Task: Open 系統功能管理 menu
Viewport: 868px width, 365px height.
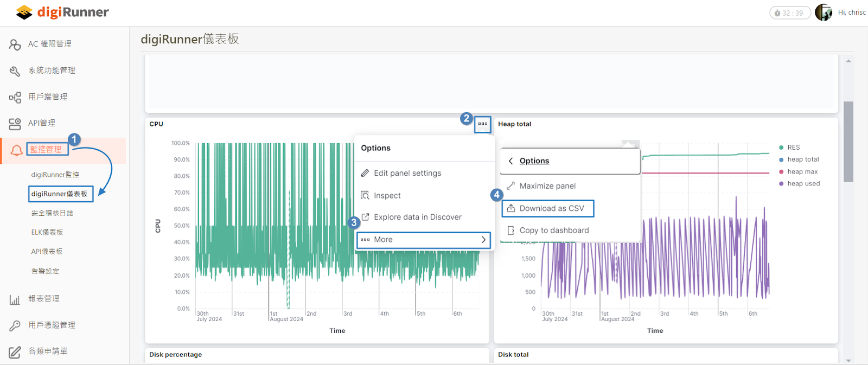Action: point(52,71)
